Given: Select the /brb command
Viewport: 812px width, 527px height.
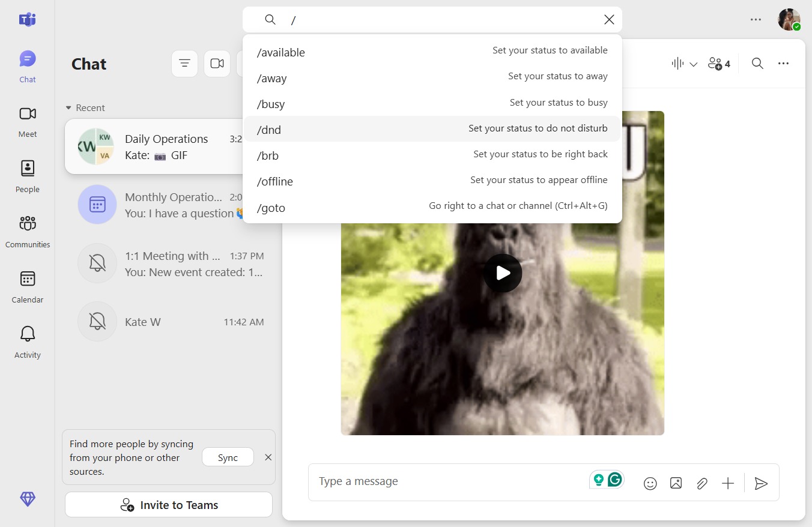Looking at the screenshot, I should (432, 155).
